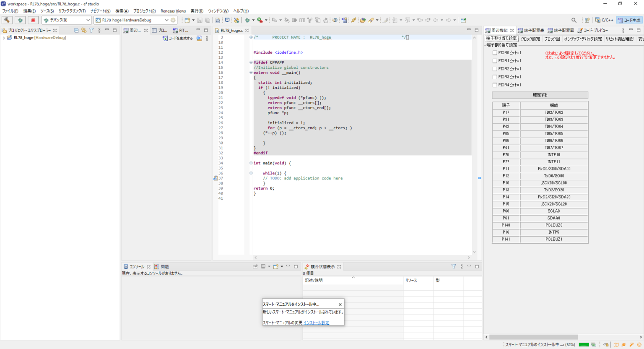Open the Renesas Views menu
The image size is (644, 349).
(x=173, y=11)
